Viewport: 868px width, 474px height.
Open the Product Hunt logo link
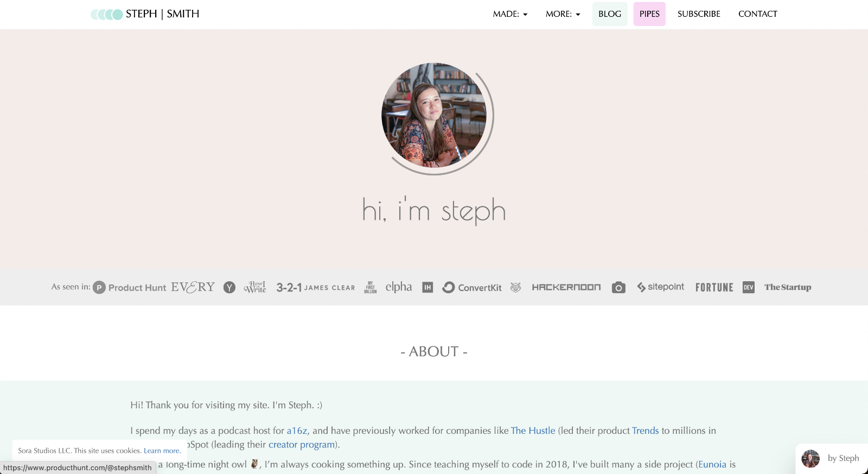coord(130,287)
